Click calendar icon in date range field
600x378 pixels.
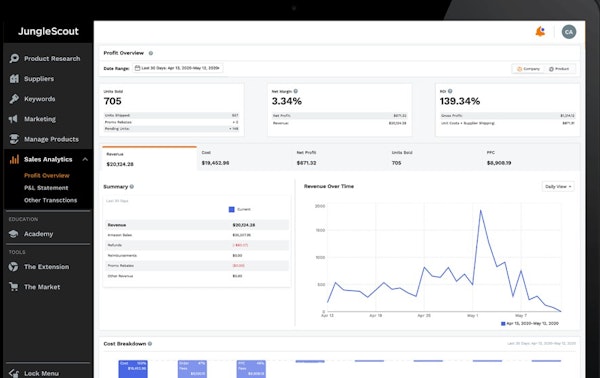[137, 68]
